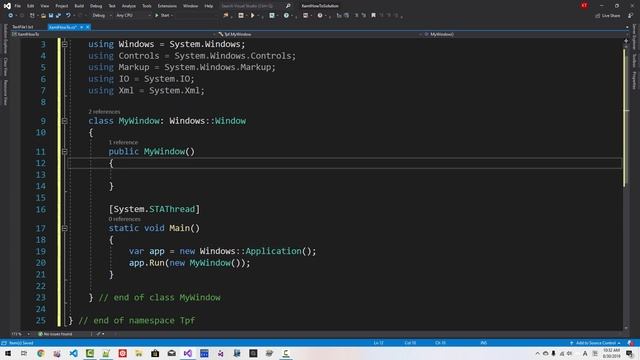Open the File menu
The width and height of the screenshot is (640, 360).
[18, 6]
